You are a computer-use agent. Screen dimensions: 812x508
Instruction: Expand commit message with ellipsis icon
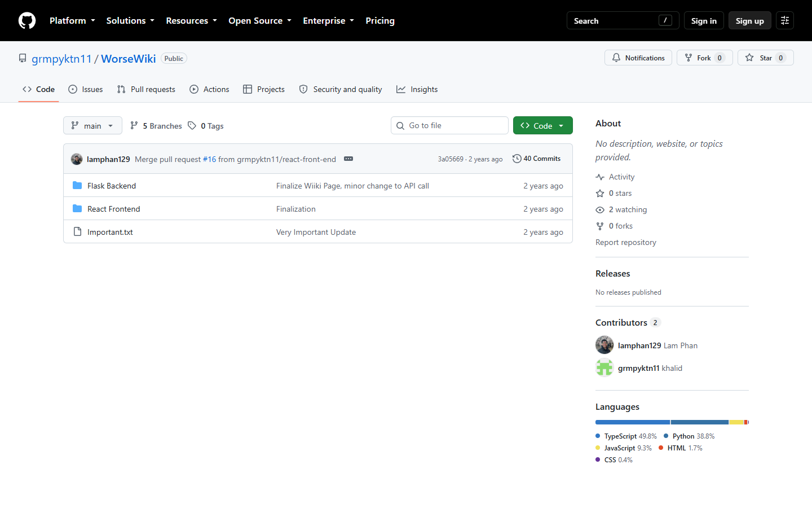point(348,159)
